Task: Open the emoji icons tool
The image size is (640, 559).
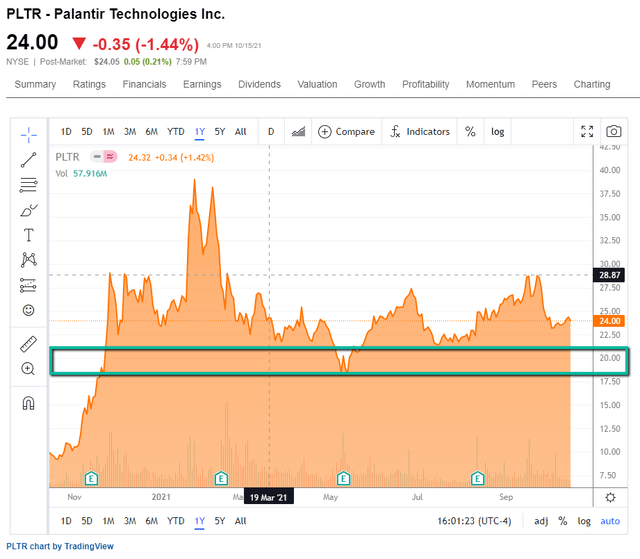Action: pos(28,310)
